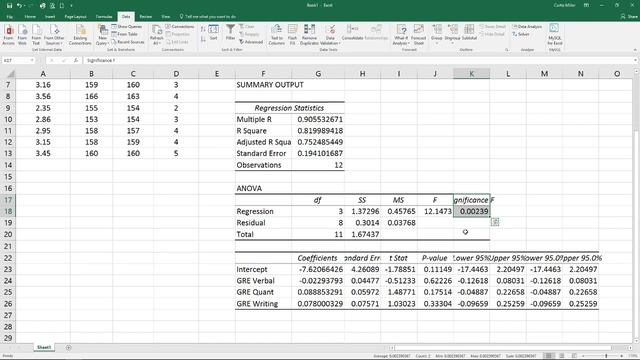This screenshot has width=640, height=360.
Task: Import data From Text
Action: [36, 35]
